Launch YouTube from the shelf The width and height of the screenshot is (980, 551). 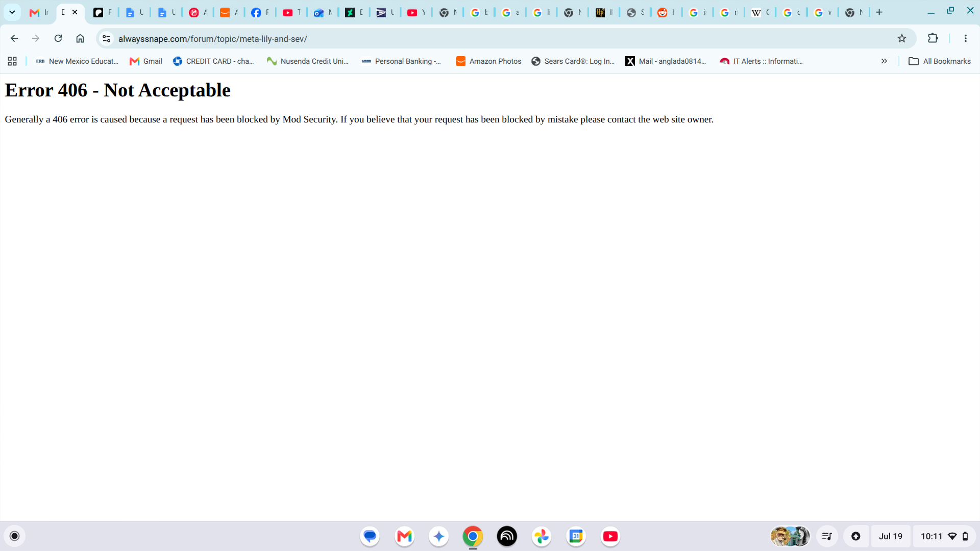point(610,536)
